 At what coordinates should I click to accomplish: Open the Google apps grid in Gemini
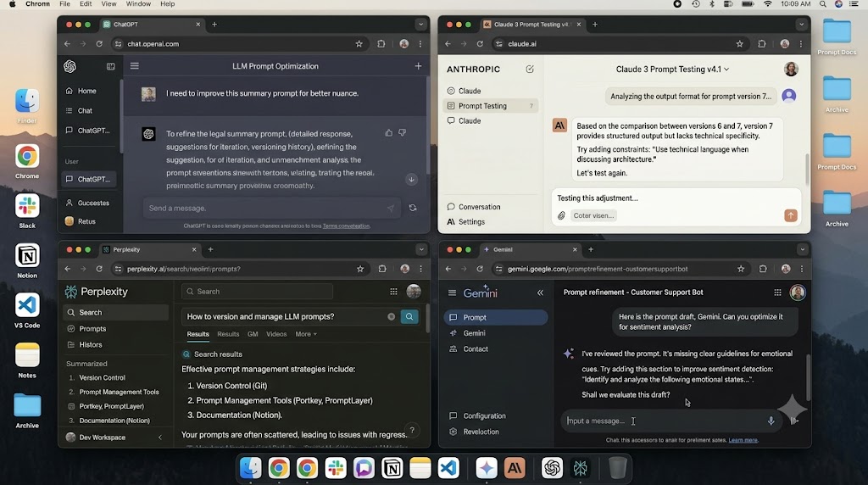778,293
